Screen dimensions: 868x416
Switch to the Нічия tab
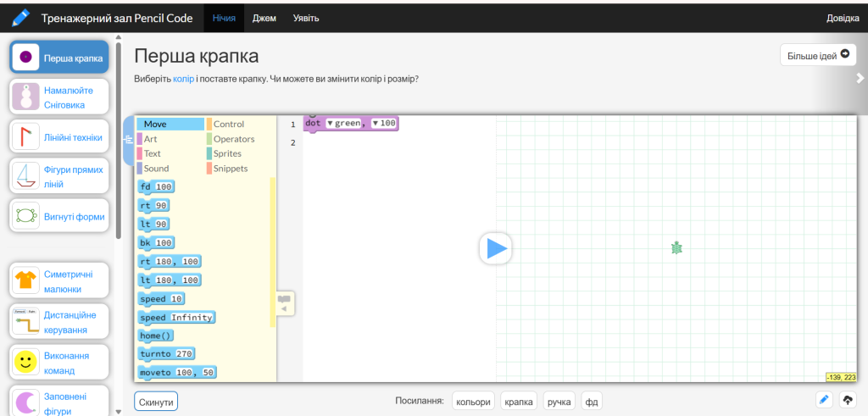coord(224,19)
